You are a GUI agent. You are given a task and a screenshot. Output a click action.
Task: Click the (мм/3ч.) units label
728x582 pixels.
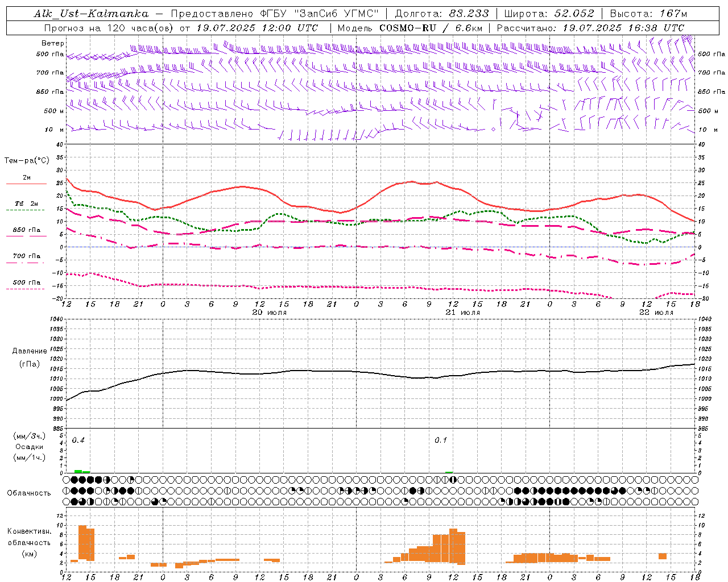[30, 436]
